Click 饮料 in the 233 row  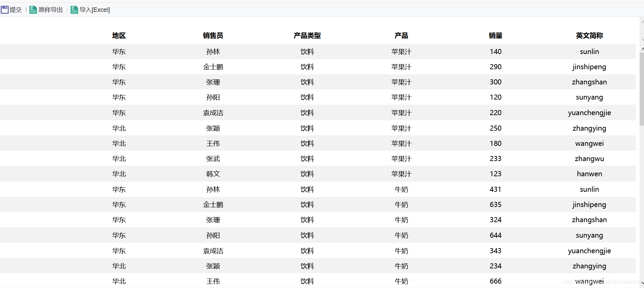(x=307, y=159)
